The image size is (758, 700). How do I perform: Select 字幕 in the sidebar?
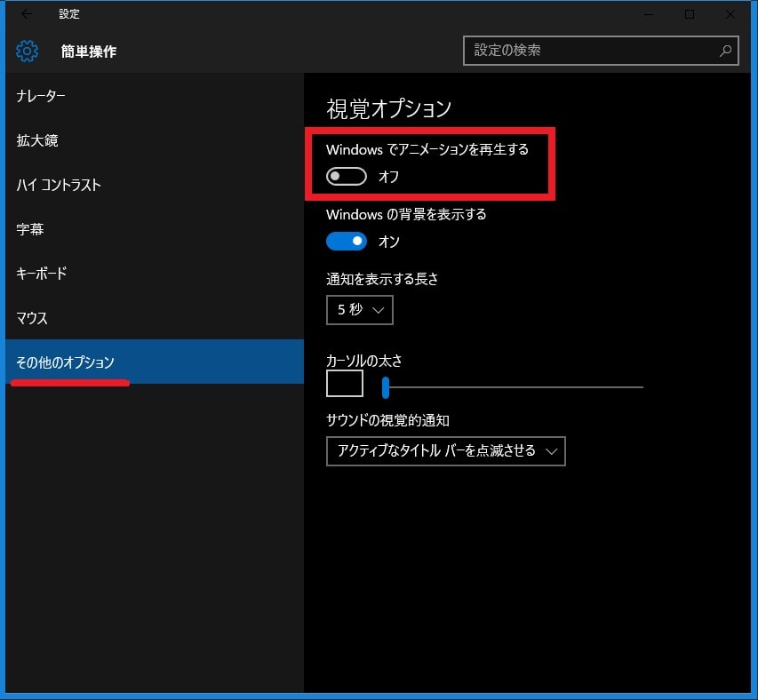coord(155,229)
